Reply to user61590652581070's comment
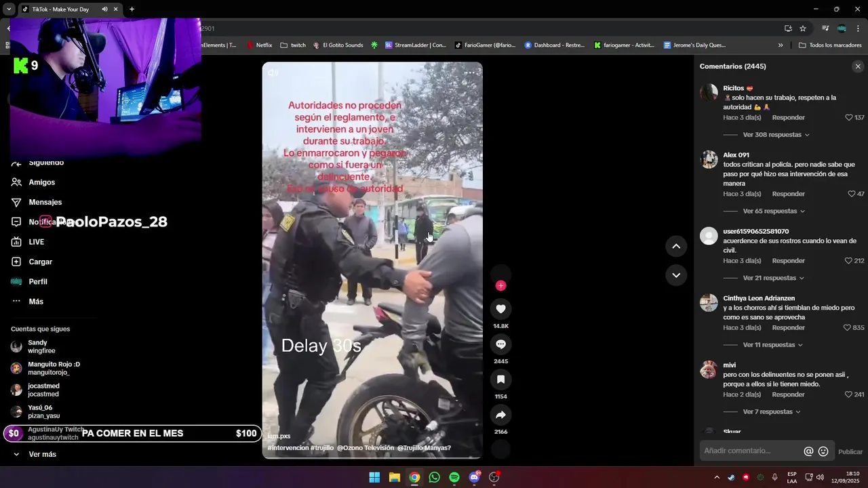This screenshot has height=488, width=868. 788,261
